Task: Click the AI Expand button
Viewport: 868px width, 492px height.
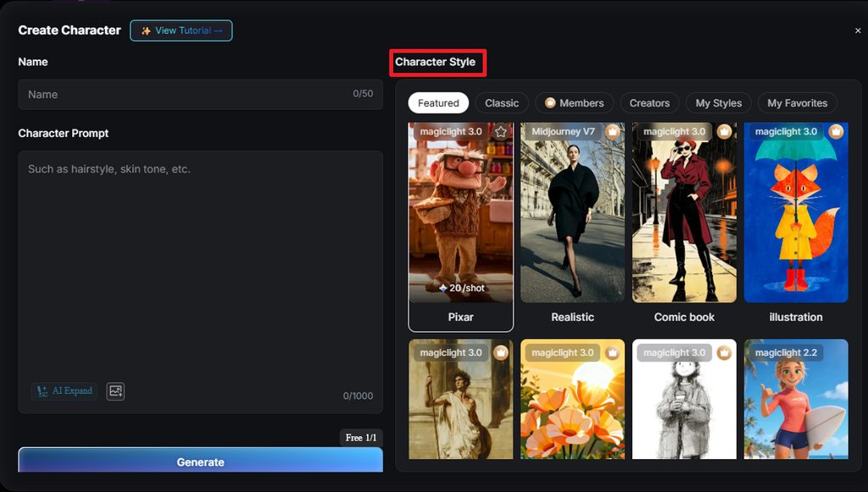Action: pyautogui.click(x=64, y=391)
